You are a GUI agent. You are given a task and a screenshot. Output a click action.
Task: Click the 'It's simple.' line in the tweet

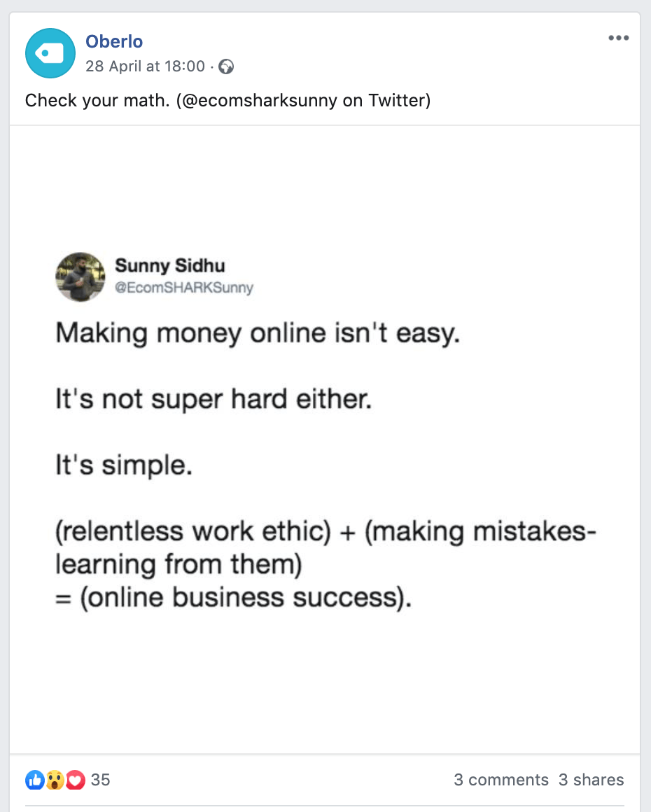click(124, 465)
